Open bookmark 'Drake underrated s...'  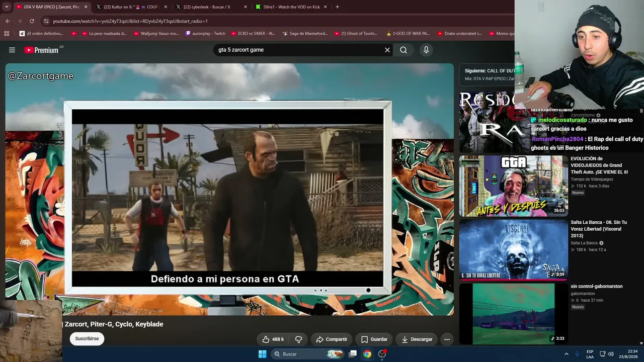coord(459,34)
